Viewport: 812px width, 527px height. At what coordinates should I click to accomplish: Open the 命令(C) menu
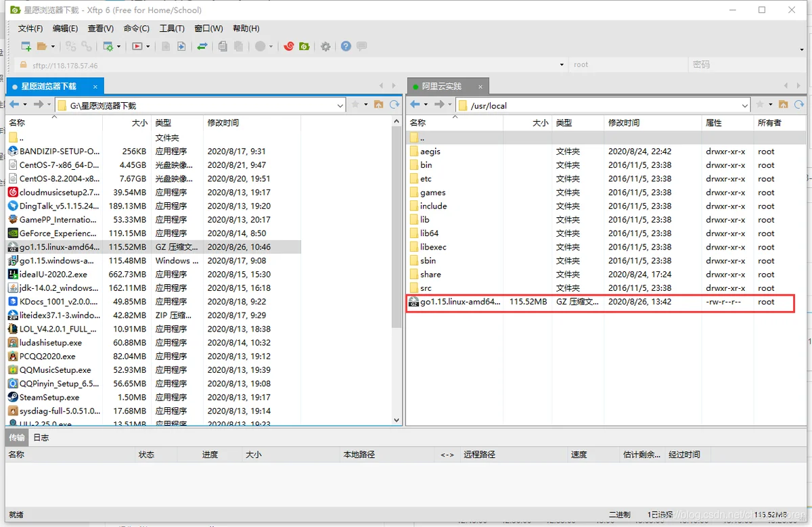tap(137, 28)
